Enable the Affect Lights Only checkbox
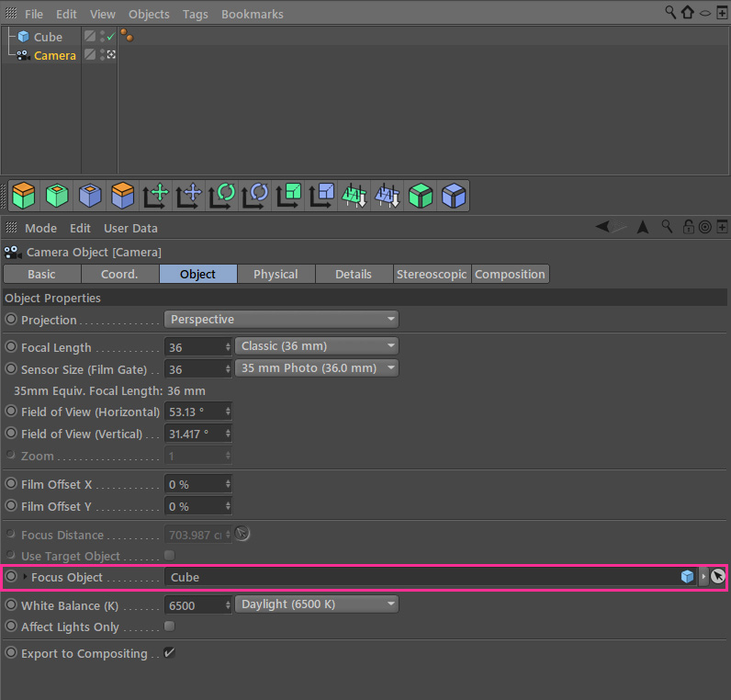The width and height of the screenshot is (731, 700). click(169, 627)
